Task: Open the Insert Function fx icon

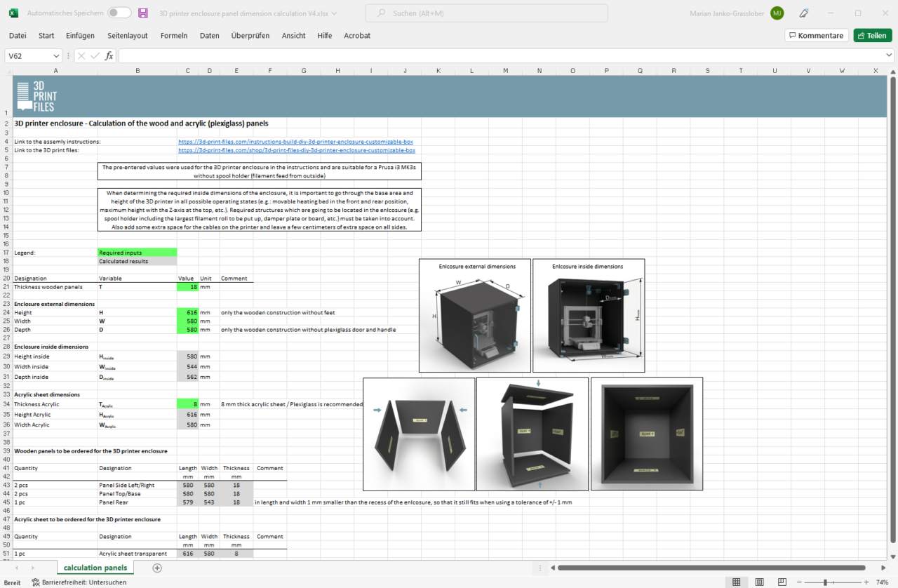Action: pos(109,55)
